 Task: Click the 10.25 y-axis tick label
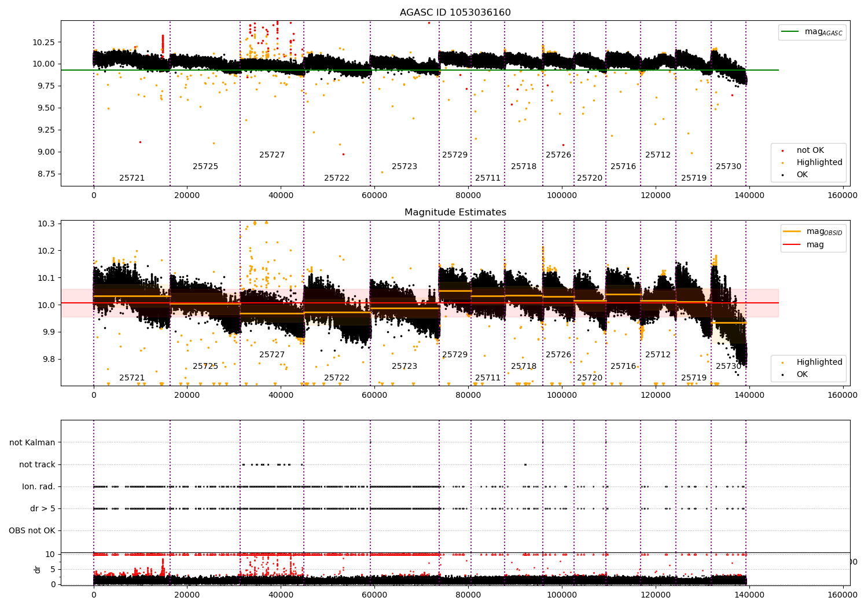click(44, 42)
